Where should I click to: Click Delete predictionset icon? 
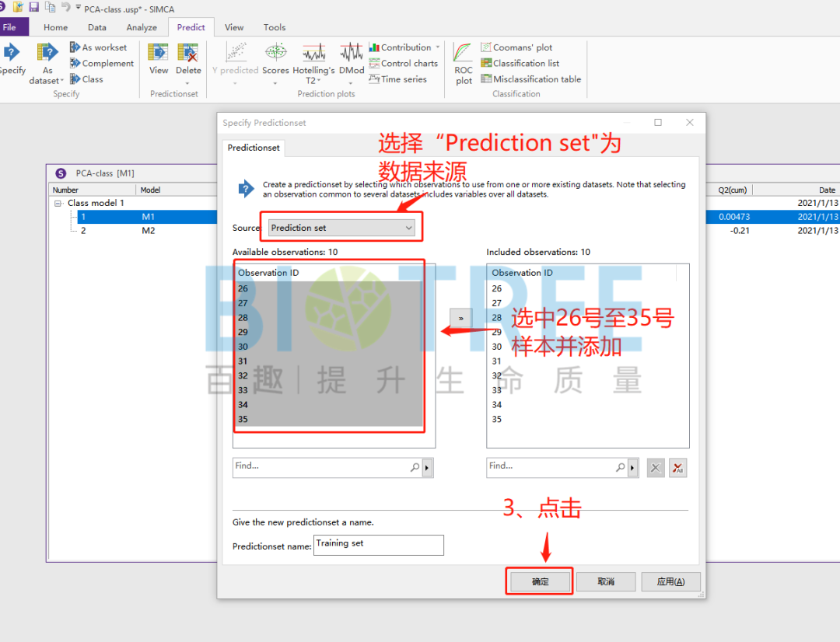(188, 56)
